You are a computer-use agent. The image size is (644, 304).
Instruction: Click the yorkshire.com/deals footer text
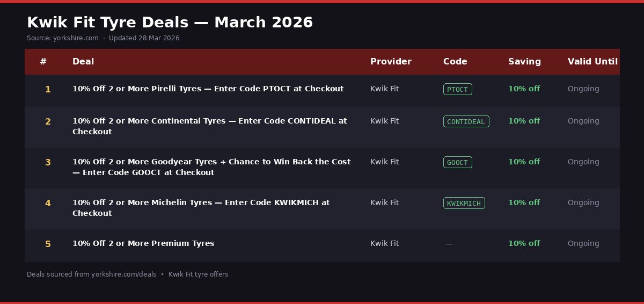pyautogui.click(x=123, y=274)
